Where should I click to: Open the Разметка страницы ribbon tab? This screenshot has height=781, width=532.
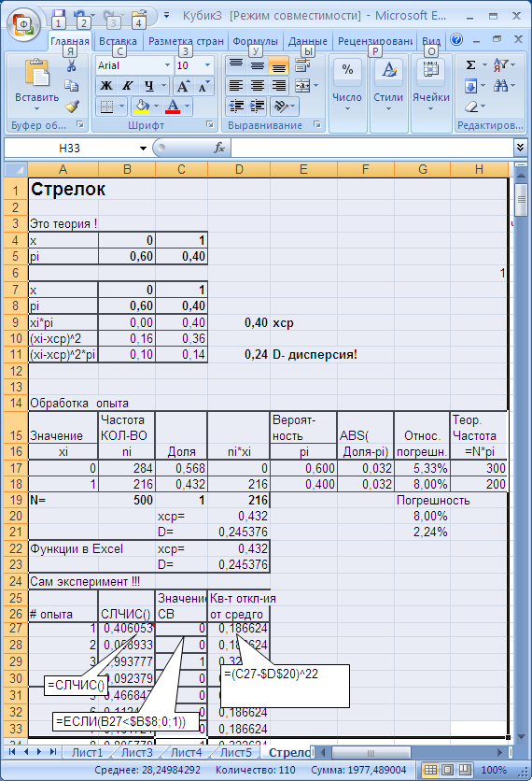click(x=186, y=41)
